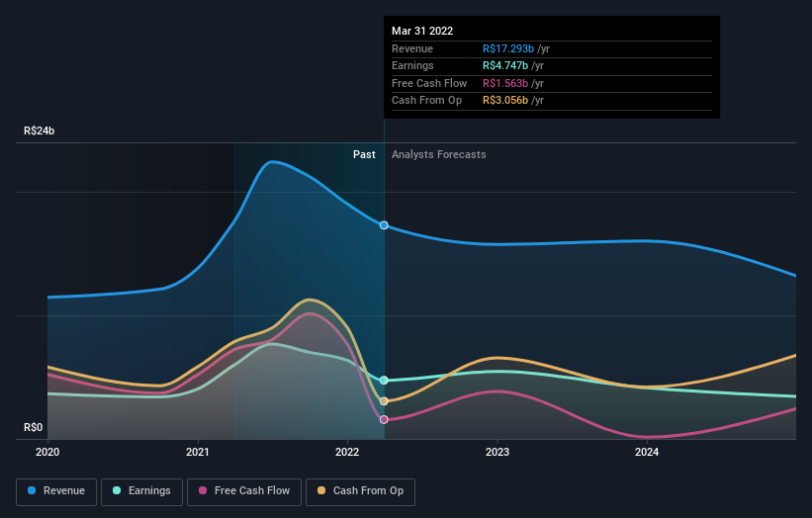Click the Cash From Op label in tooltip

426,101
